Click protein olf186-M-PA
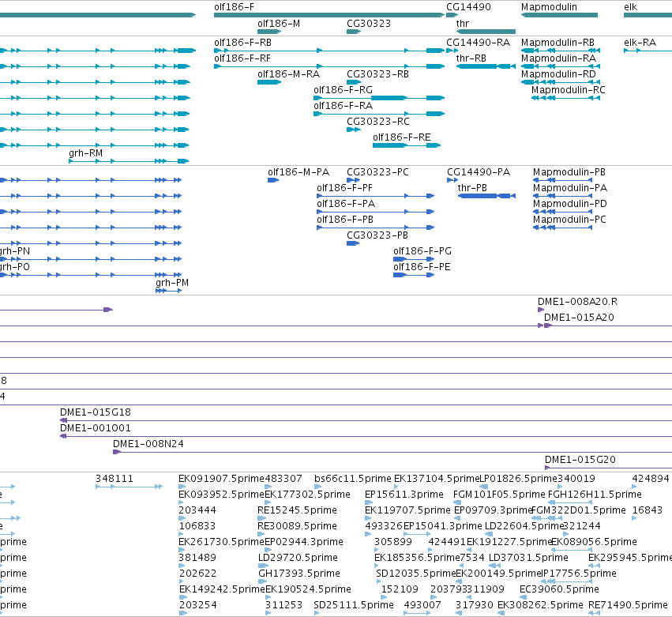Image resolution: width=672 pixels, height=617 pixels. [273, 180]
